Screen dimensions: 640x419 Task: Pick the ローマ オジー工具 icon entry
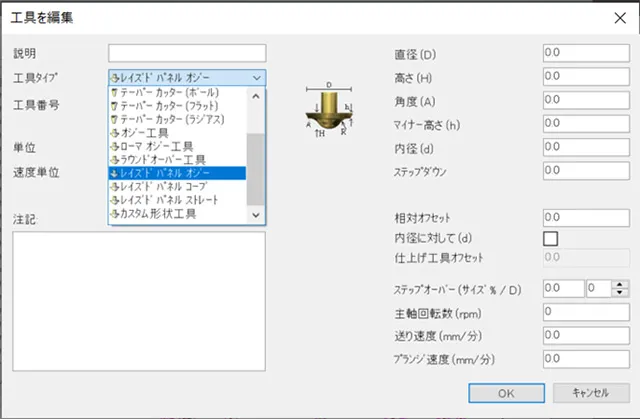[x=115, y=146]
